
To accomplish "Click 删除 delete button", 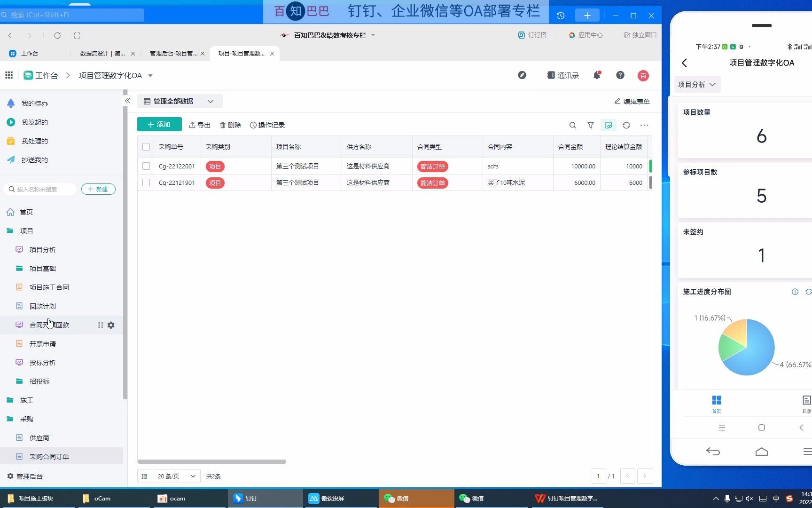I will pyautogui.click(x=230, y=125).
